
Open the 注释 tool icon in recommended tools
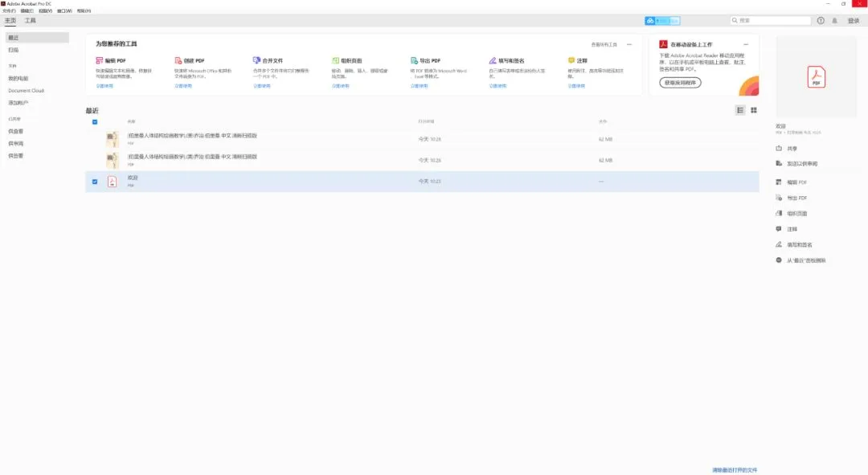(571, 60)
